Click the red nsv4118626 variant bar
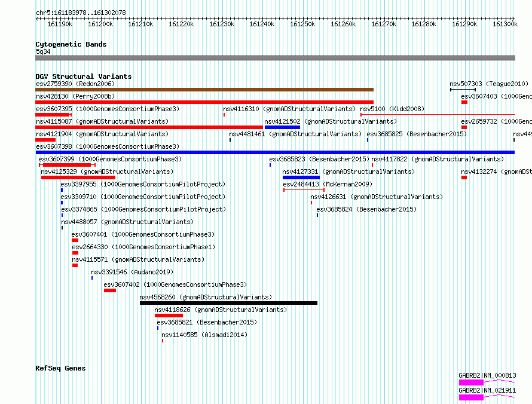 click(x=169, y=316)
